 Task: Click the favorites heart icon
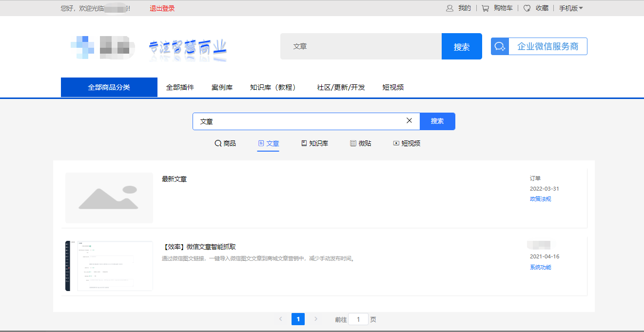[x=527, y=8]
